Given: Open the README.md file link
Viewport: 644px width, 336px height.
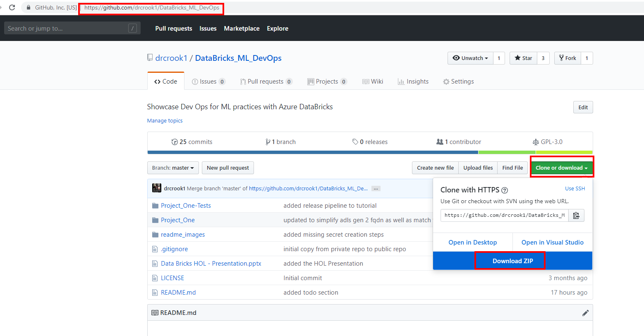Looking at the screenshot, I should pyautogui.click(x=178, y=293).
